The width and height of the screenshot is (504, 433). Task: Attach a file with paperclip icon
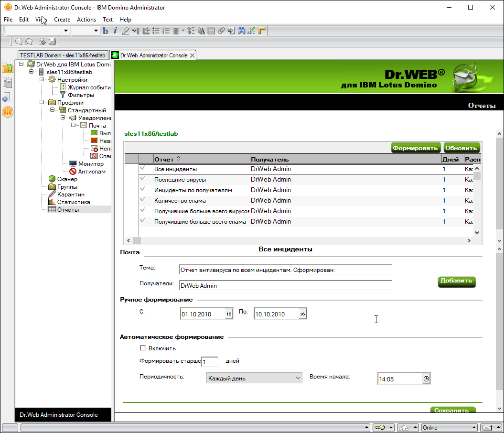click(221, 31)
